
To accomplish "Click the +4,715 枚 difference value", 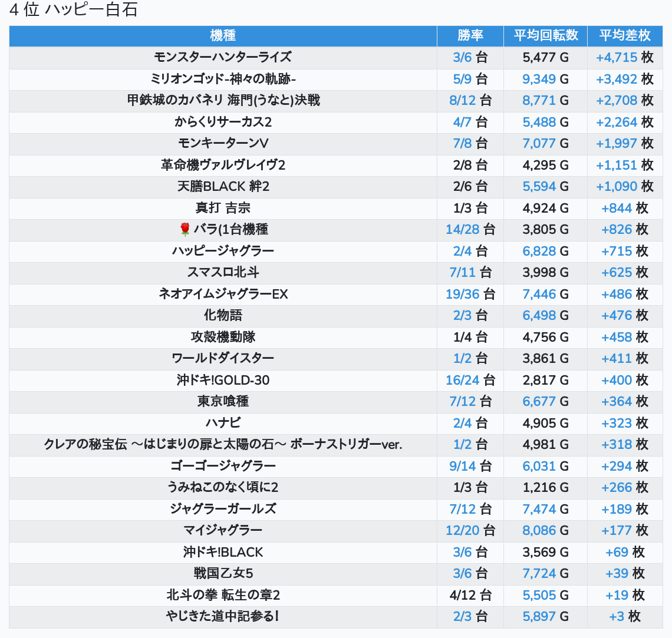I will [625, 57].
